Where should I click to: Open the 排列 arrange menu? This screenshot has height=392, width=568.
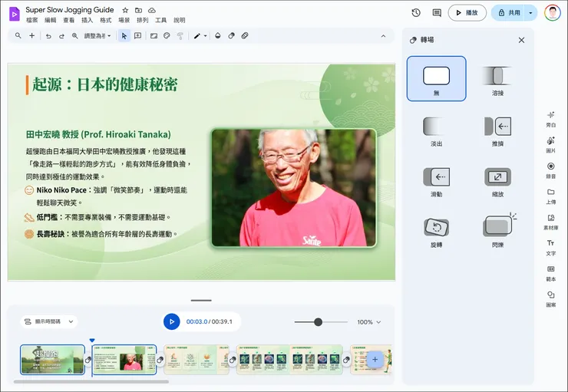tap(142, 20)
